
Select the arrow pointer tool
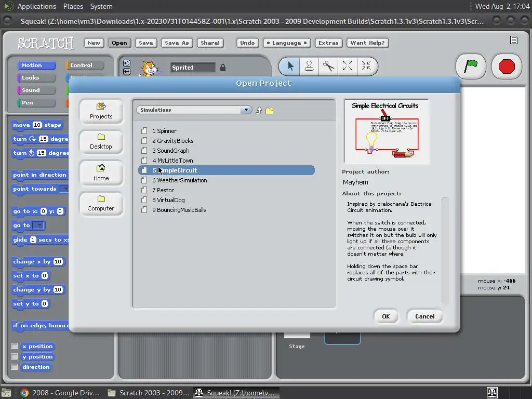(x=290, y=66)
